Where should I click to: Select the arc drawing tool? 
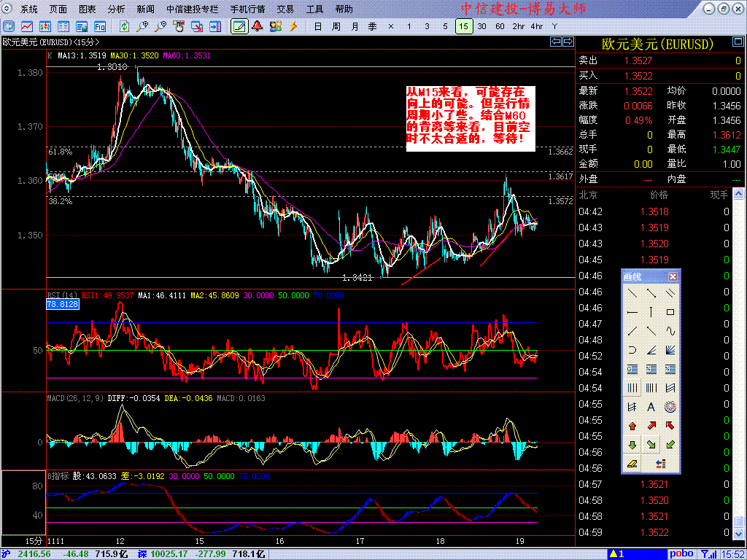[x=632, y=350]
